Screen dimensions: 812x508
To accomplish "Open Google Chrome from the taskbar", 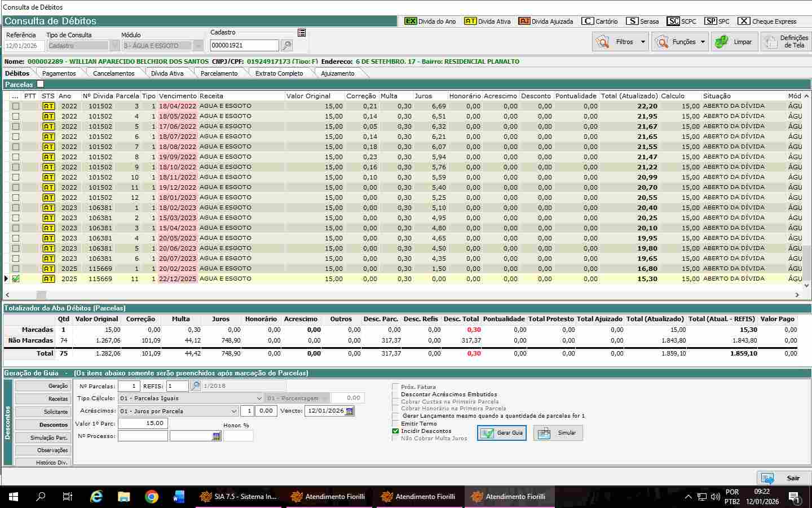I will (x=151, y=497).
